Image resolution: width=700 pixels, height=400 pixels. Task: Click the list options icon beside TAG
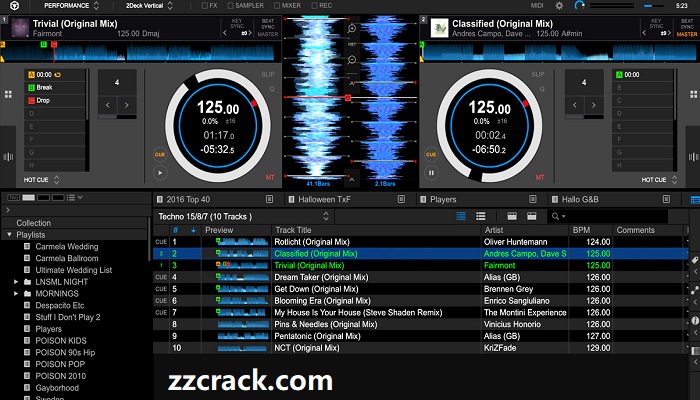tap(71, 197)
